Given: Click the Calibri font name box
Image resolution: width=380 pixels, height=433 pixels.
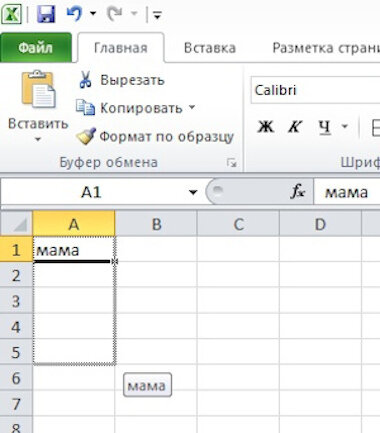Looking at the screenshot, I should [x=315, y=90].
